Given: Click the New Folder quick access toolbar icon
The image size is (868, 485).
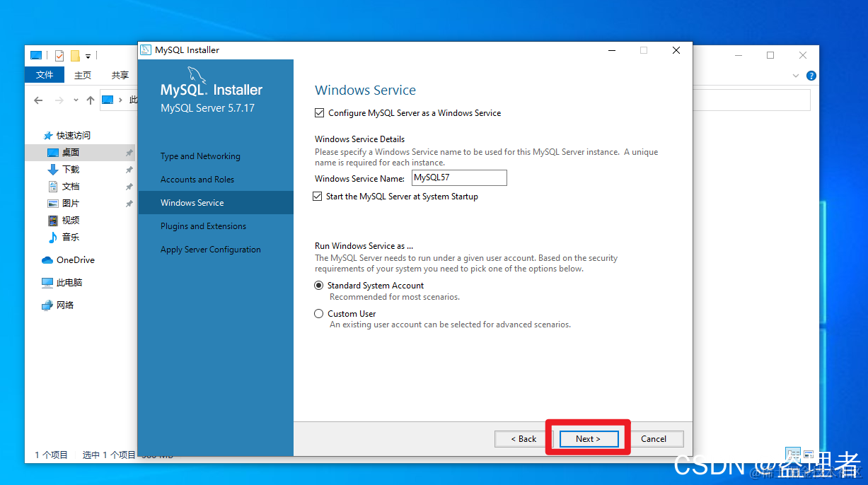Looking at the screenshot, I should [x=75, y=56].
